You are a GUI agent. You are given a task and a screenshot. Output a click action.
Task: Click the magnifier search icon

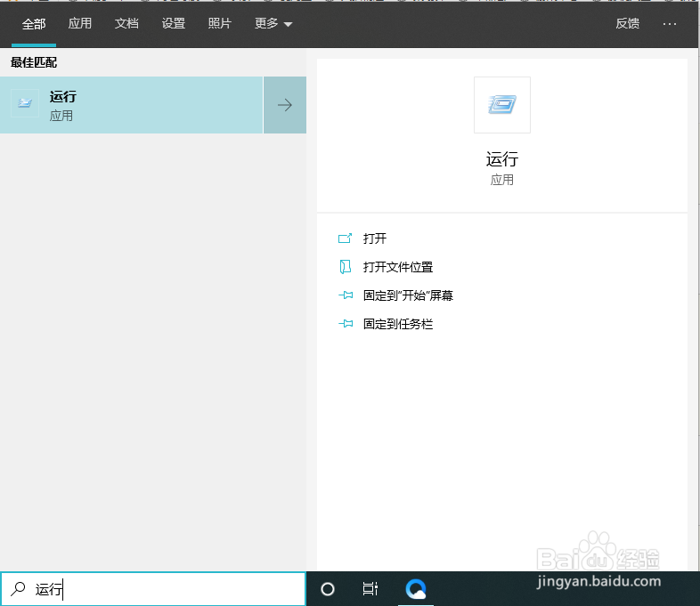[18, 589]
